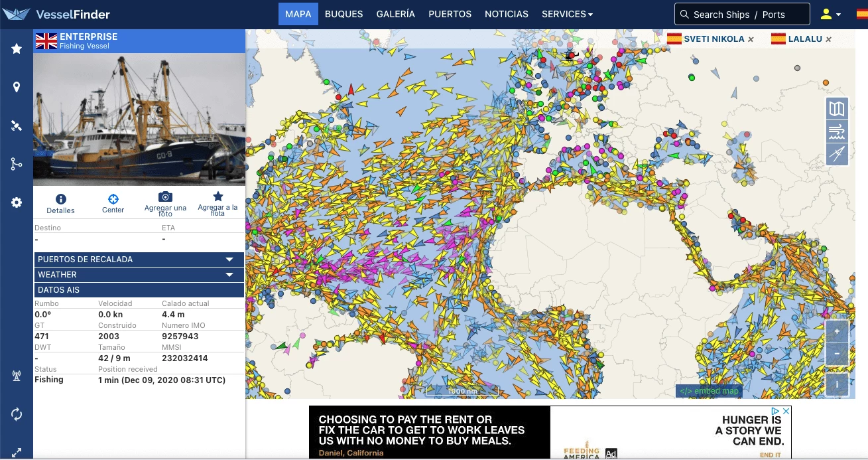The image size is (868, 460).
Task: Click the AdChoices triangle icon
Action: [x=776, y=412]
